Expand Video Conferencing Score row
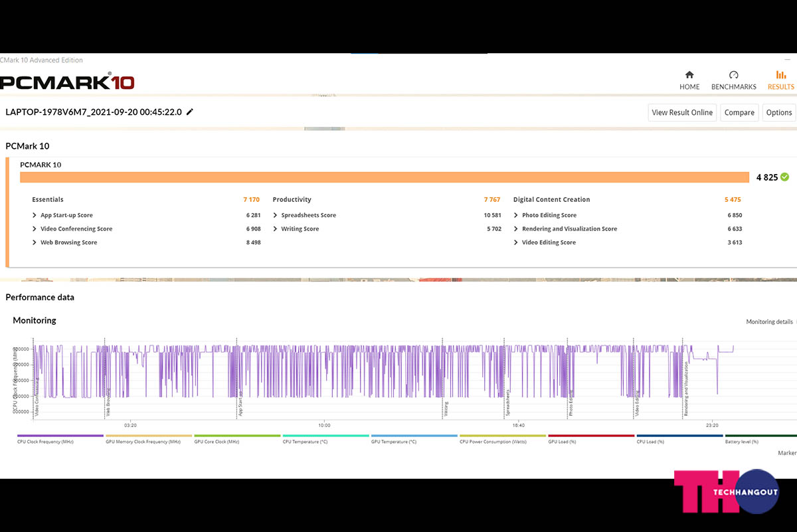 [x=72, y=228]
